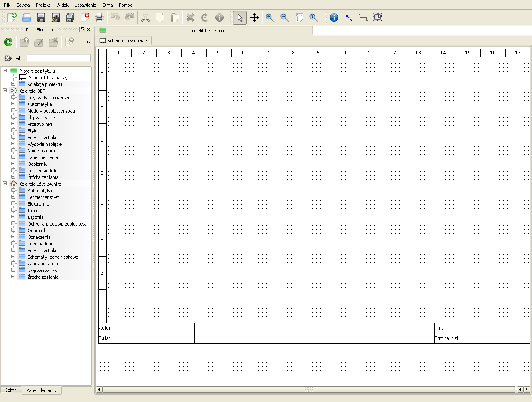Expand the Przyrządy pomiarowe folder

(x=13, y=98)
